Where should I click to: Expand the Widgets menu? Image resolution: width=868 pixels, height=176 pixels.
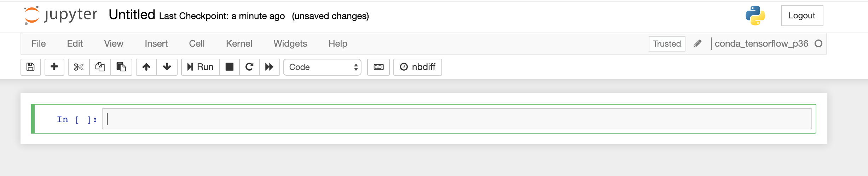tap(290, 44)
